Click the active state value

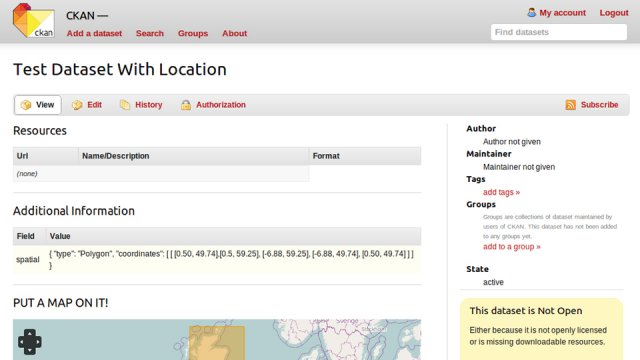(493, 282)
